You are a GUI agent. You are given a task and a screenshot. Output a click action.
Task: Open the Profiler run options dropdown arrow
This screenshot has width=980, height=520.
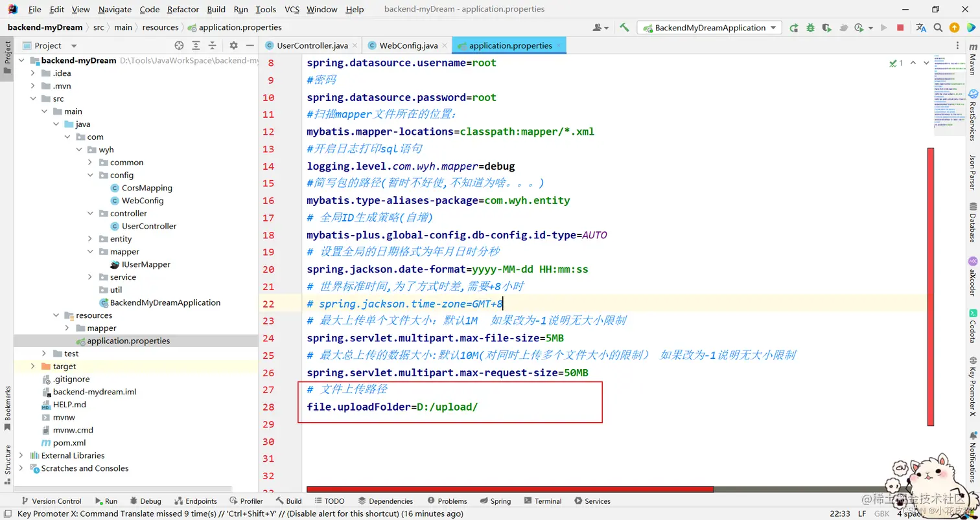tap(870, 28)
